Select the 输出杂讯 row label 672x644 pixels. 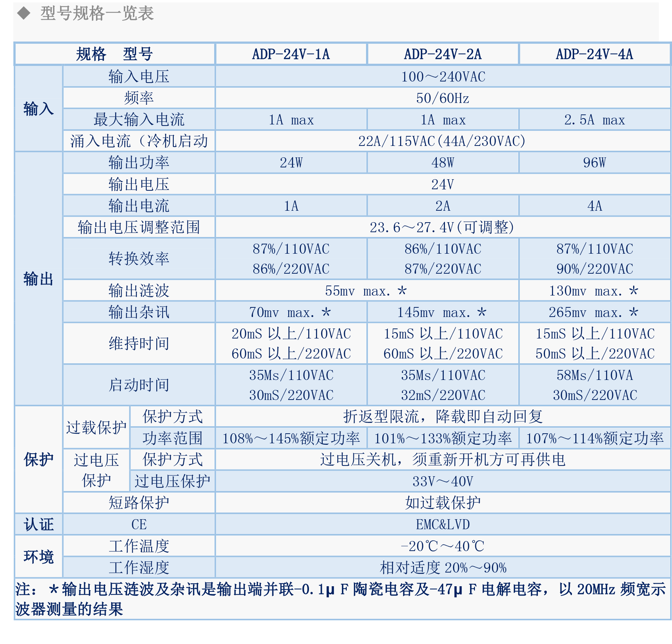coord(139,312)
